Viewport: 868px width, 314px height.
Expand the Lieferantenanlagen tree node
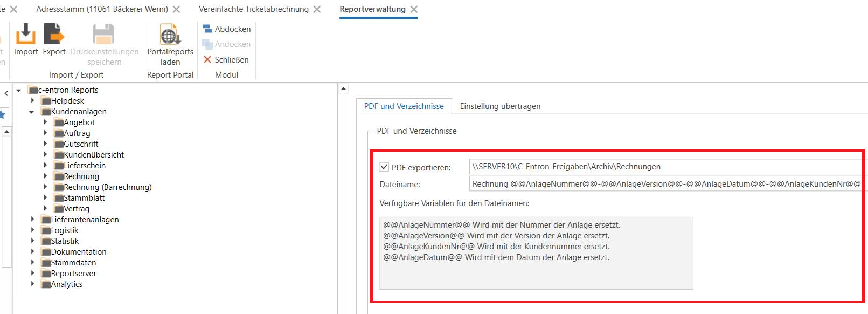coord(32,219)
